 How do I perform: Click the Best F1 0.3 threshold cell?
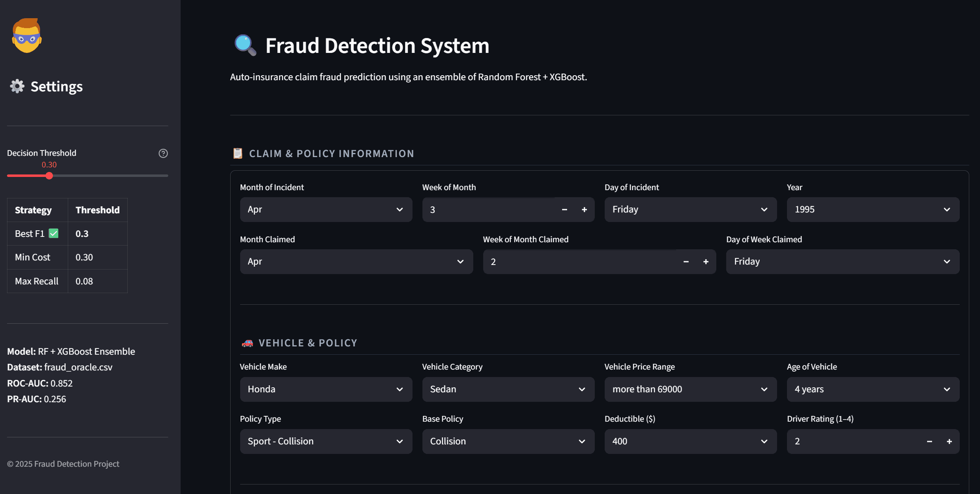(x=98, y=234)
